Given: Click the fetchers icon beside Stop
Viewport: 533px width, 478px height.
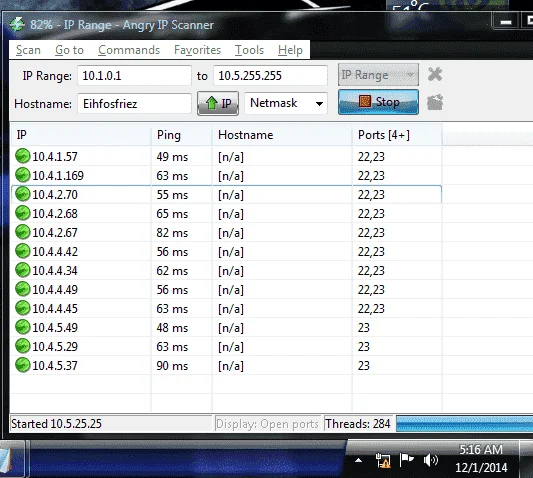Looking at the screenshot, I should tap(435, 102).
